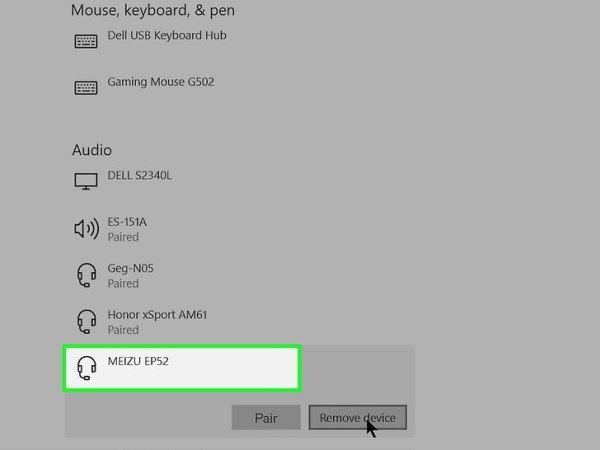The height and width of the screenshot is (450, 600).
Task: Click the Geg-N05 headset icon
Action: (x=86, y=275)
